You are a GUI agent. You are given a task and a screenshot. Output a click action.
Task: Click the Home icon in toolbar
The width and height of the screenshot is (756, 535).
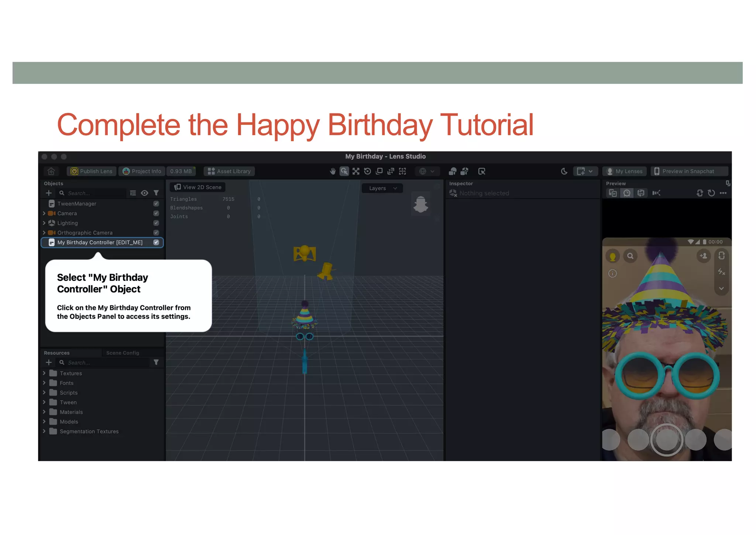51,171
